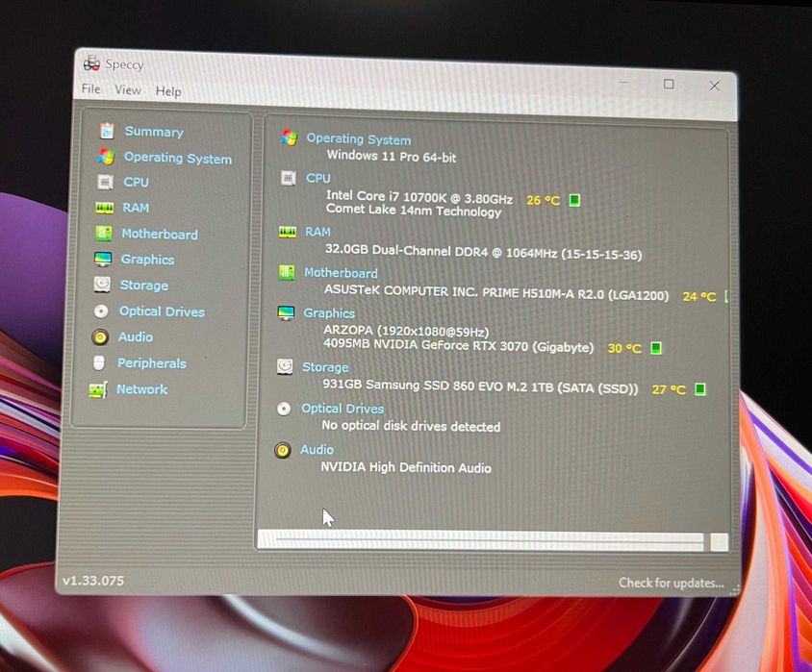Click the RAM stick icon in sidebar
812x672 pixels.
pyautogui.click(x=105, y=208)
